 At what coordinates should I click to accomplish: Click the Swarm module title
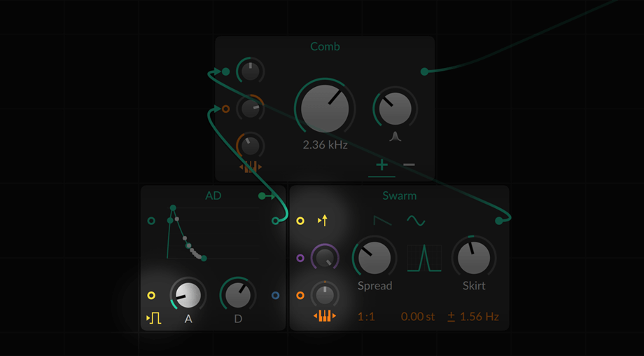click(399, 196)
